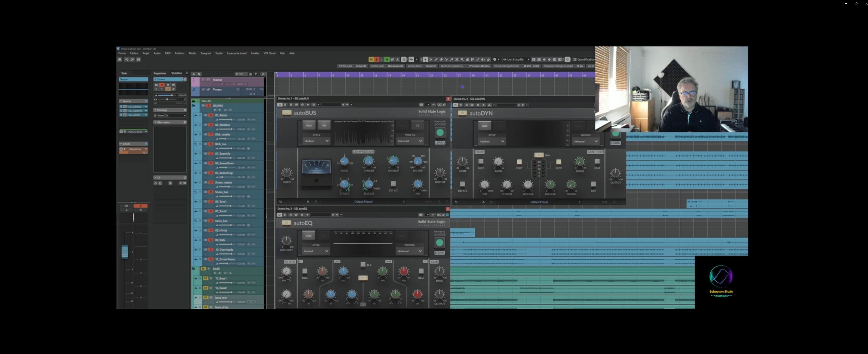Click the add track plus icon

194,74
